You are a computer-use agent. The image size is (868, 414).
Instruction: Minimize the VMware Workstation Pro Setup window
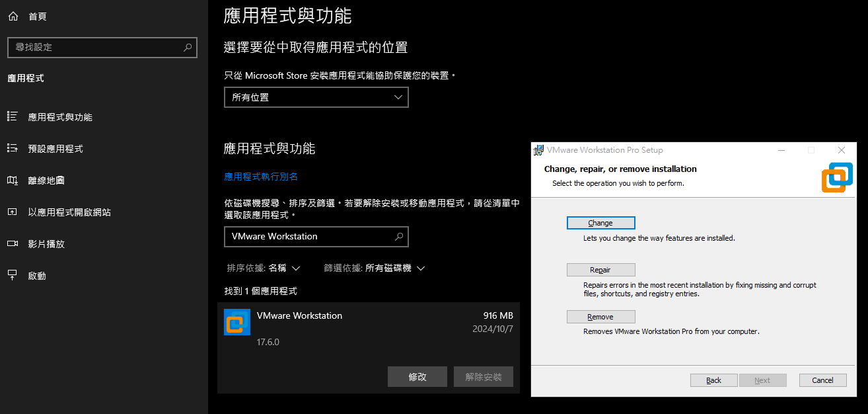(x=781, y=150)
